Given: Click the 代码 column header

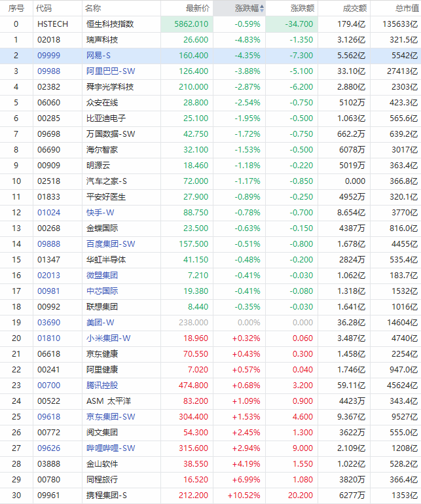Looking at the screenshot, I should pos(44,9).
